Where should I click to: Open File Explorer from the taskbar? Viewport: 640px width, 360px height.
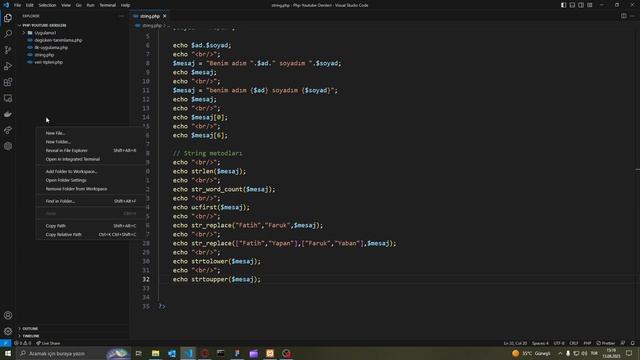click(x=155, y=353)
